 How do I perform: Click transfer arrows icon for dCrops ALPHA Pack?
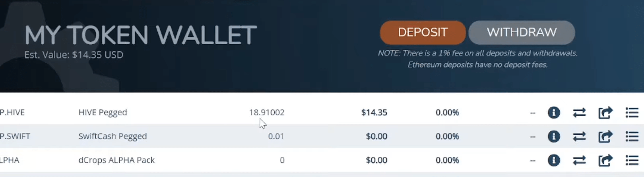579,160
